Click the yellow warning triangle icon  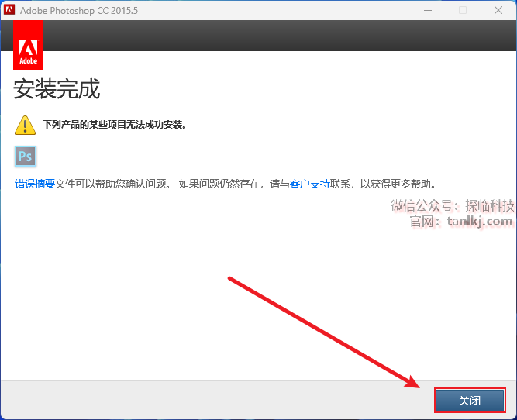point(25,125)
